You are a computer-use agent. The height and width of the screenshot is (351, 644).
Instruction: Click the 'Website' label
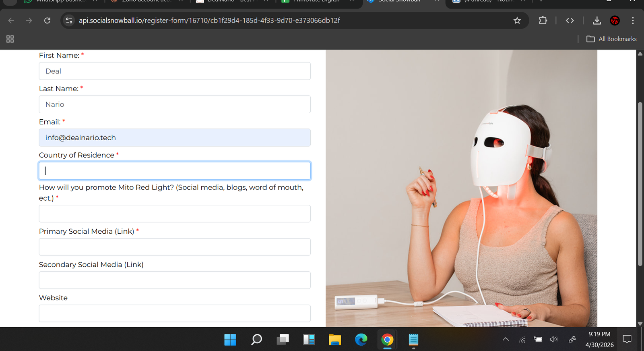(53, 298)
